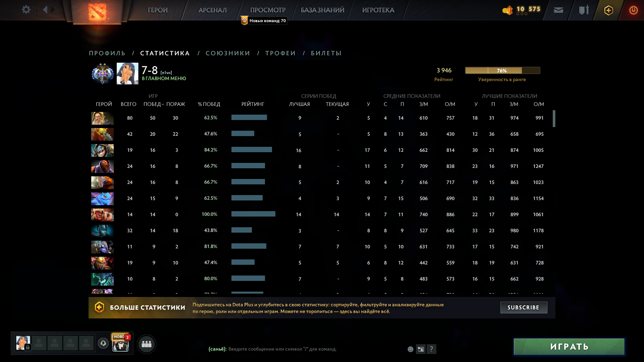Select hero portrait with 81.8% winrate
Screen dimensions: 644x362
[102, 247]
